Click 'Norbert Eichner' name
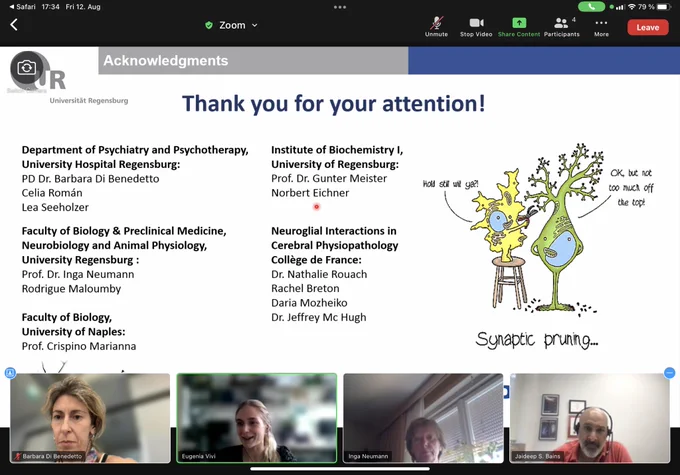680x475 pixels. [x=310, y=193]
